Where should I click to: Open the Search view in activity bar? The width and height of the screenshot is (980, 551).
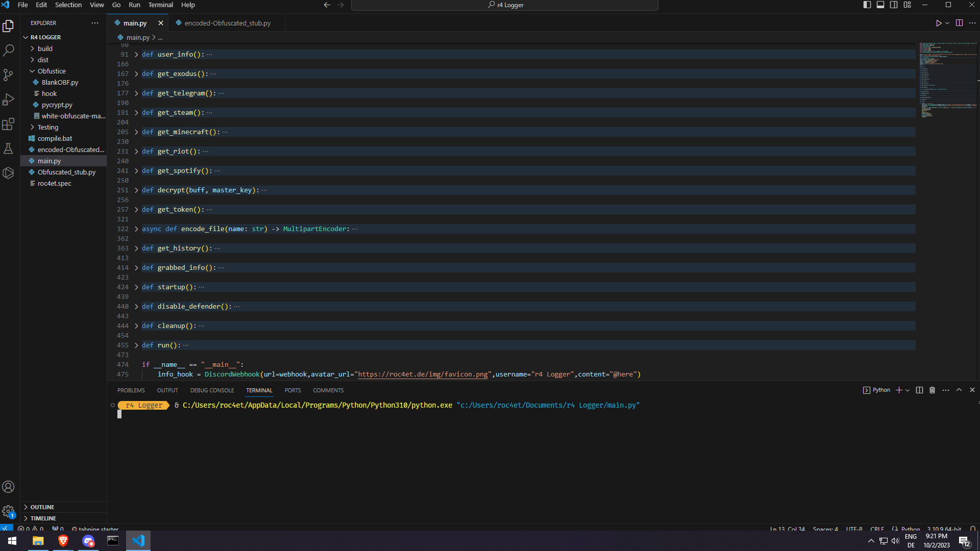click(x=8, y=50)
